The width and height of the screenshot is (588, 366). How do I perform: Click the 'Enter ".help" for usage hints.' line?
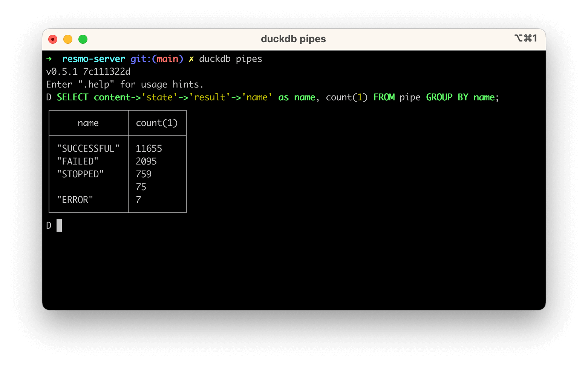tap(125, 85)
